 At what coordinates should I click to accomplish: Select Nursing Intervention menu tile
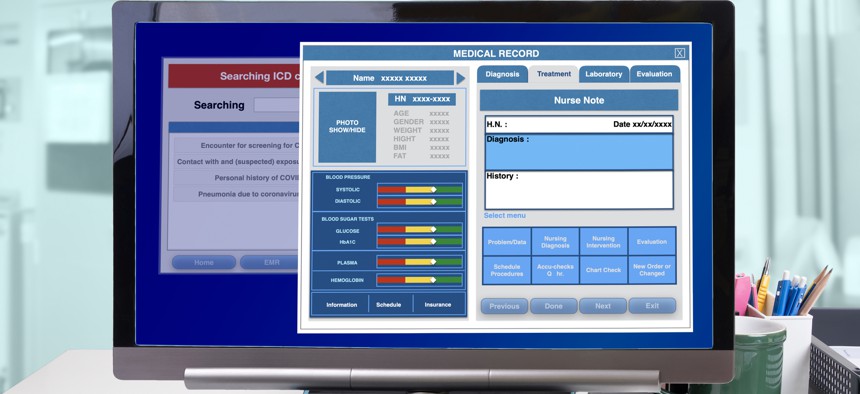click(603, 242)
